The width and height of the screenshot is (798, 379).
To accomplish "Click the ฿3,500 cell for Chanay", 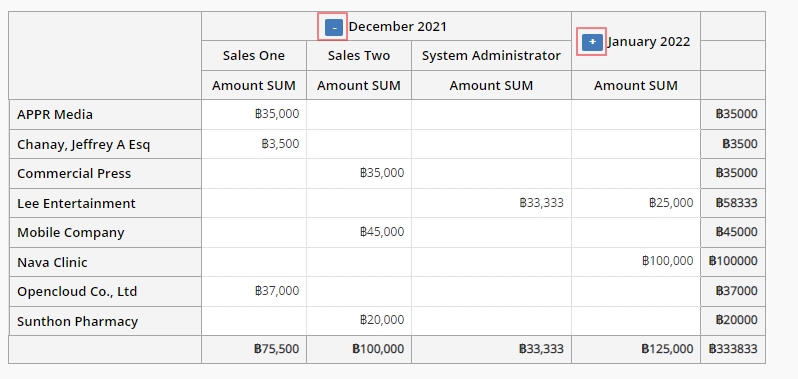I will (253, 144).
